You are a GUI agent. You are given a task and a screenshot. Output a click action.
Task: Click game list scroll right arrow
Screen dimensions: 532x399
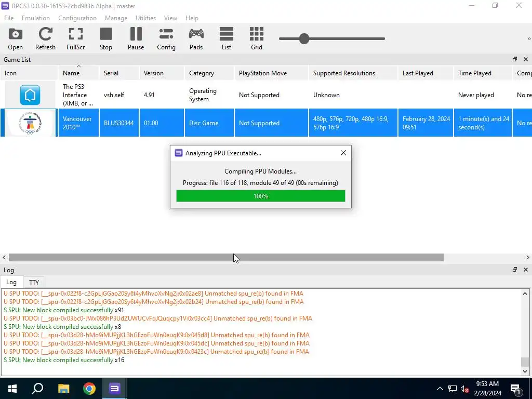[527, 258]
